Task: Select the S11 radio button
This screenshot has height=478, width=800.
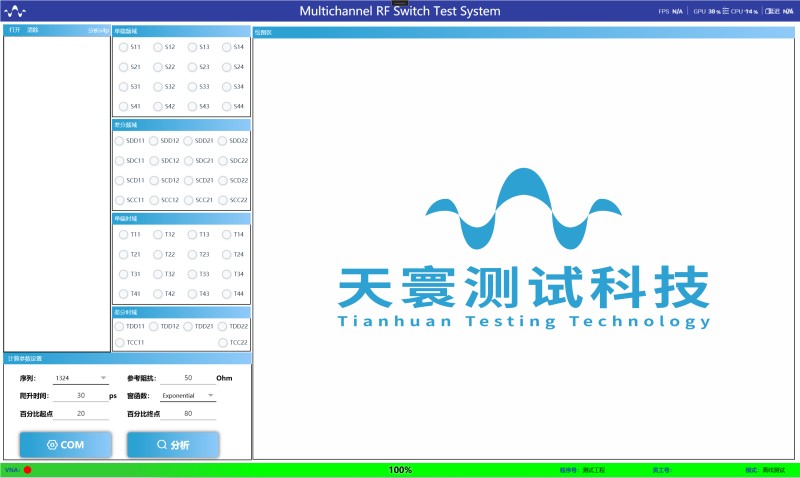Action: pyautogui.click(x=123, y=47)
